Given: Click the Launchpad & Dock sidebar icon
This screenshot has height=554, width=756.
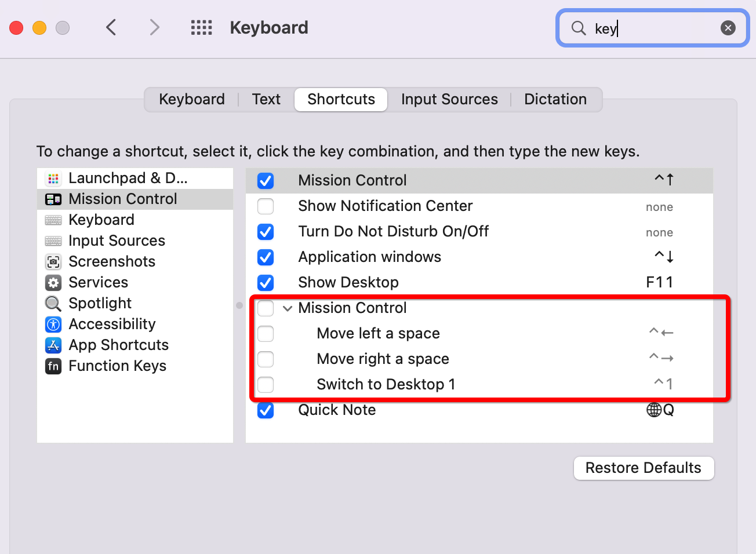Looking at the screenshot, I should [53, 178].
